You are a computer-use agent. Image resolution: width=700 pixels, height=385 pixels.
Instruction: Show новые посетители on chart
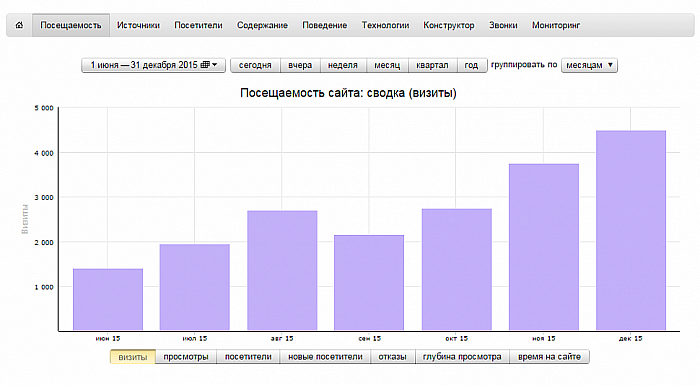point(325,357)
